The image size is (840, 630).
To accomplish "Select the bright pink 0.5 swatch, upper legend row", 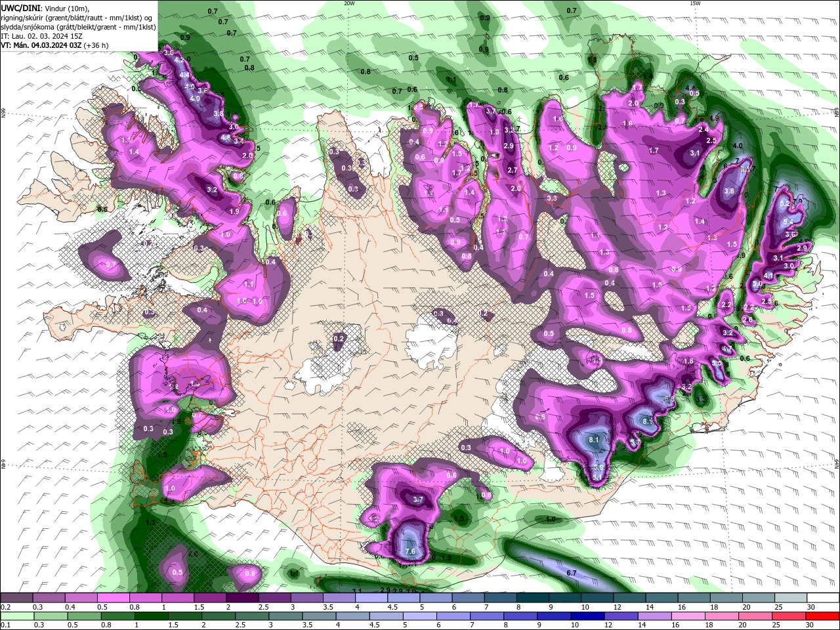I will coord(113,598).
